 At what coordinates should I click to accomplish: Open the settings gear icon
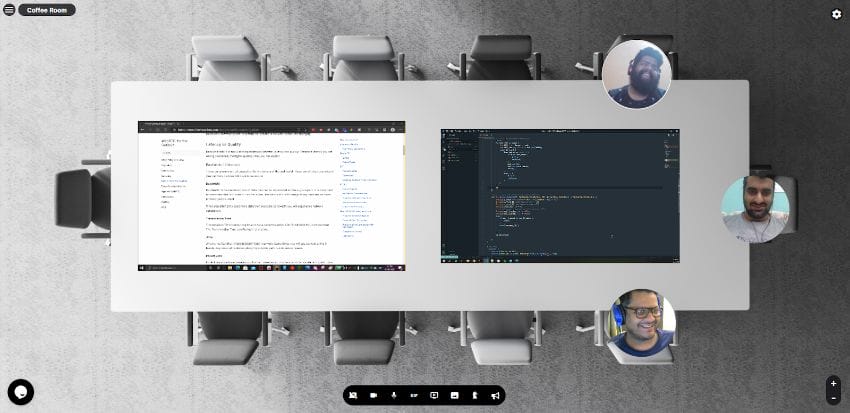(x=836, y=14)
